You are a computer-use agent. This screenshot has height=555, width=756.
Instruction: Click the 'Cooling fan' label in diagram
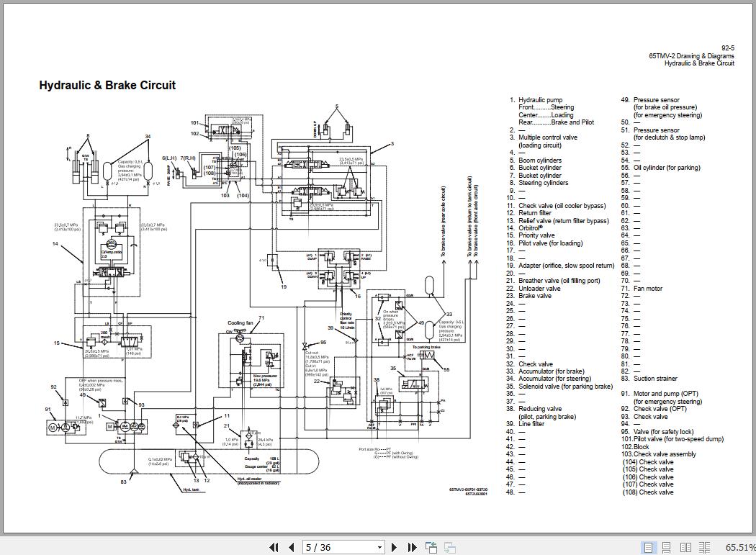(x=240, y=322)
